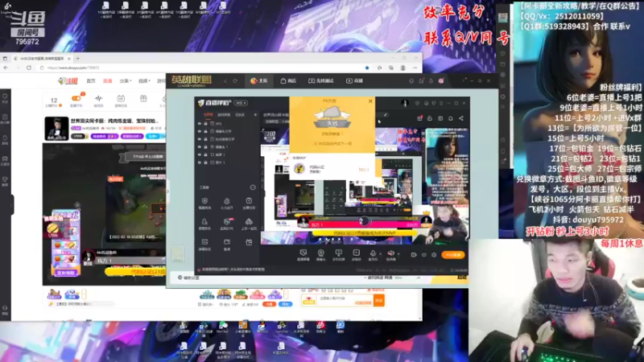Click the bell notification icon in the companion window
The height and width of the screenshot is (362, 644).
451,118
